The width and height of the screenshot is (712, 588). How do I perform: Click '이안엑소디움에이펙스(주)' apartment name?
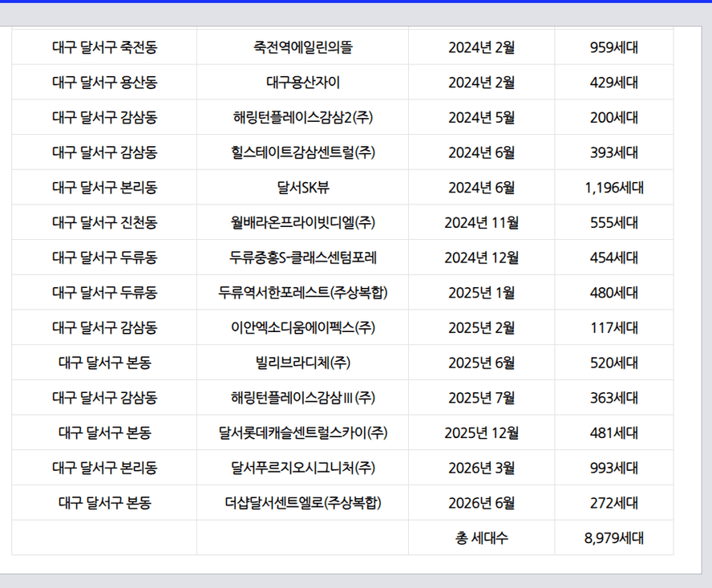(x=303, y=327)
